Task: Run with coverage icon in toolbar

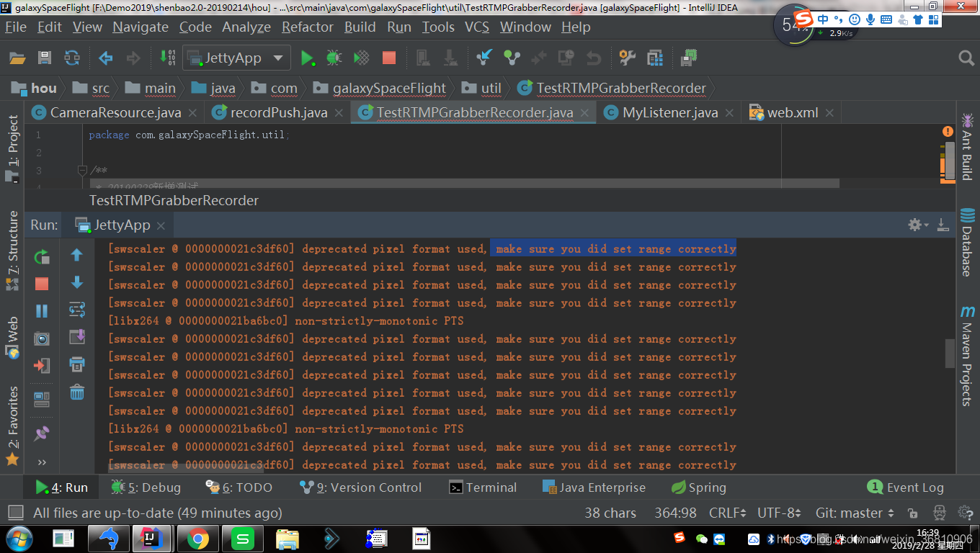Action: coord(362,58)
